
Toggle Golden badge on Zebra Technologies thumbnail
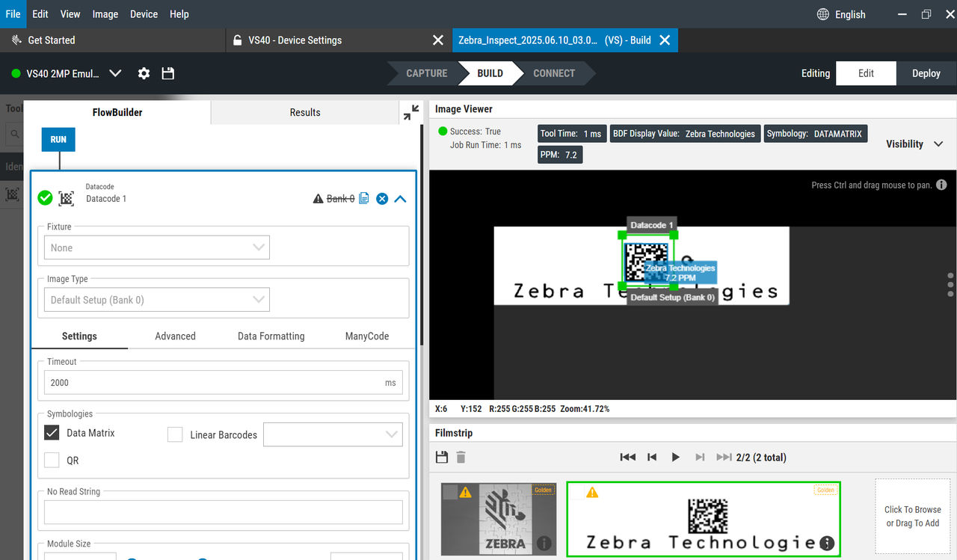[x=825, y=490]
